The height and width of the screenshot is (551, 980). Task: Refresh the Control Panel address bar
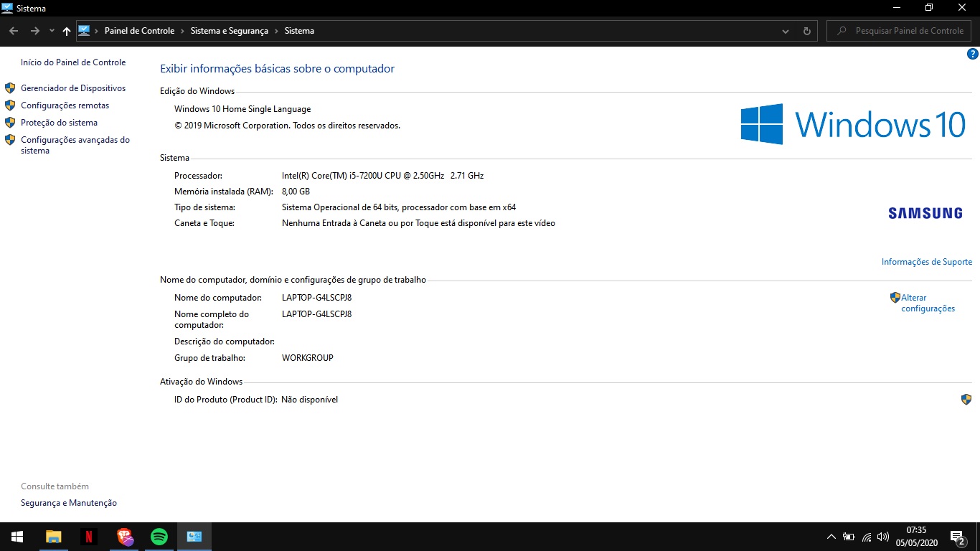pos(807,31)
